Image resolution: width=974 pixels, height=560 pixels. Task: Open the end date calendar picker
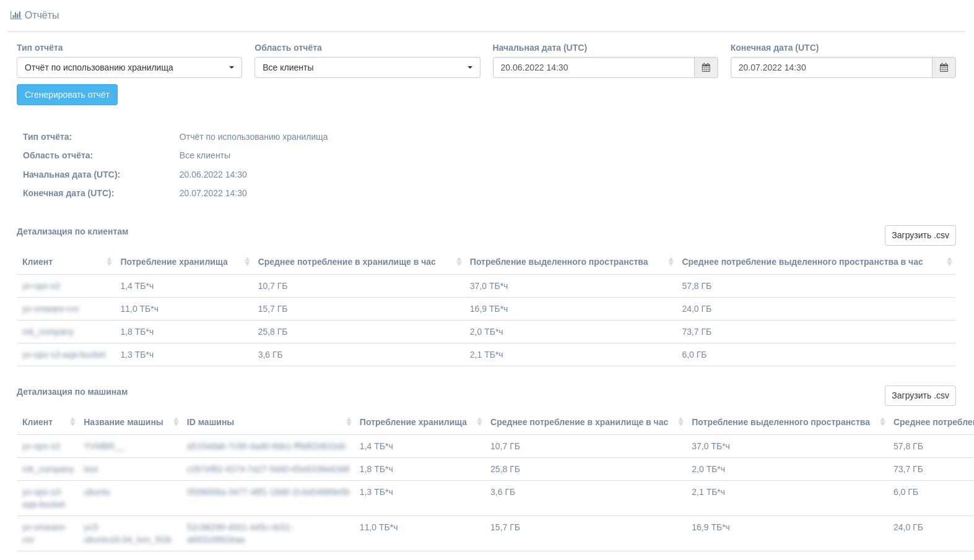click(944, 67)
